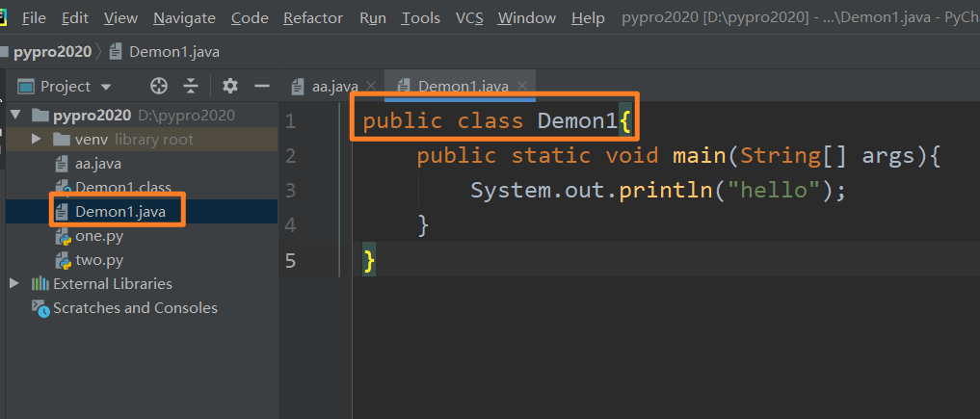This screenshot has height=419, width=980.
Task: Open the Edit menu
Action: coord(75,18)
